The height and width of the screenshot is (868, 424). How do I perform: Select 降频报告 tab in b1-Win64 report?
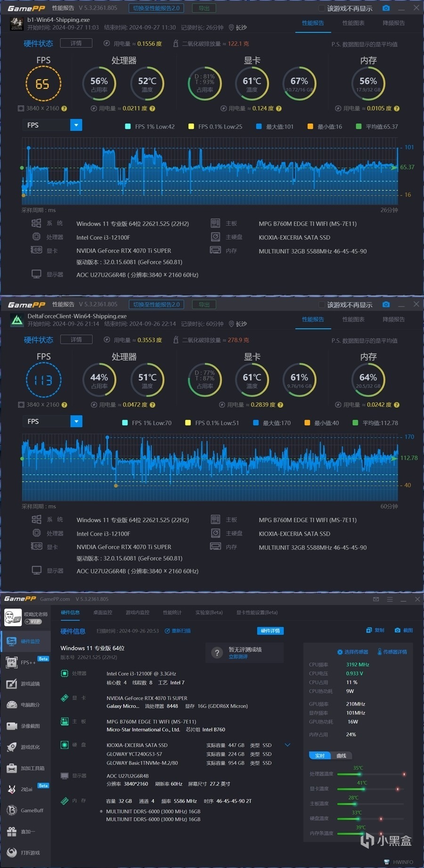[393, 23]
